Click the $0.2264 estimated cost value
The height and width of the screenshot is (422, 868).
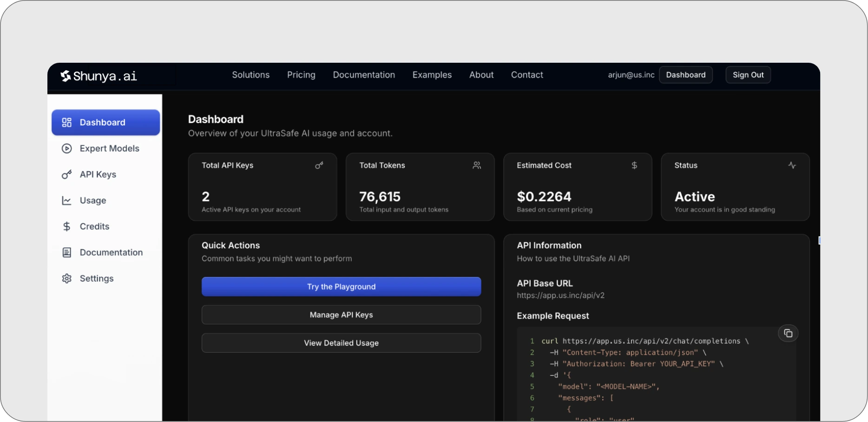(x=544, y=197)
